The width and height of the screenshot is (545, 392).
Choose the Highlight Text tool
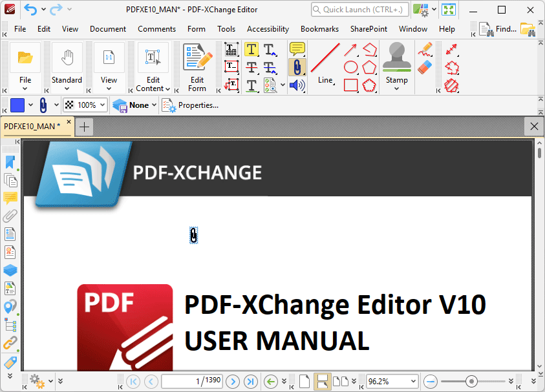click(251, 49)
